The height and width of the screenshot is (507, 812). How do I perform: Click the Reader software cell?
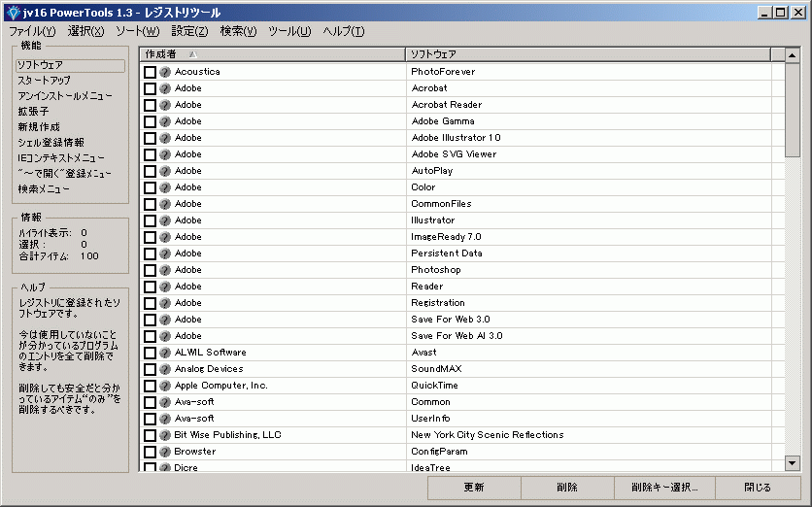[x=589, y=287]
